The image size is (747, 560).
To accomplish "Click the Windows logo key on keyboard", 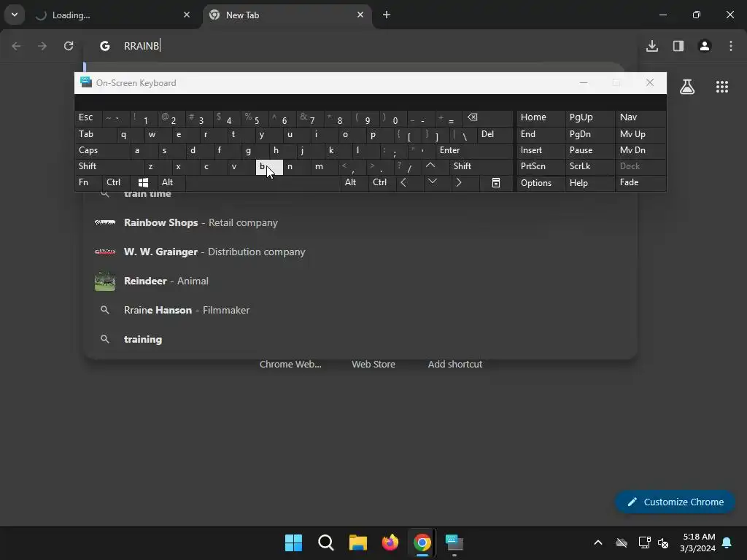I will (143, 182).
